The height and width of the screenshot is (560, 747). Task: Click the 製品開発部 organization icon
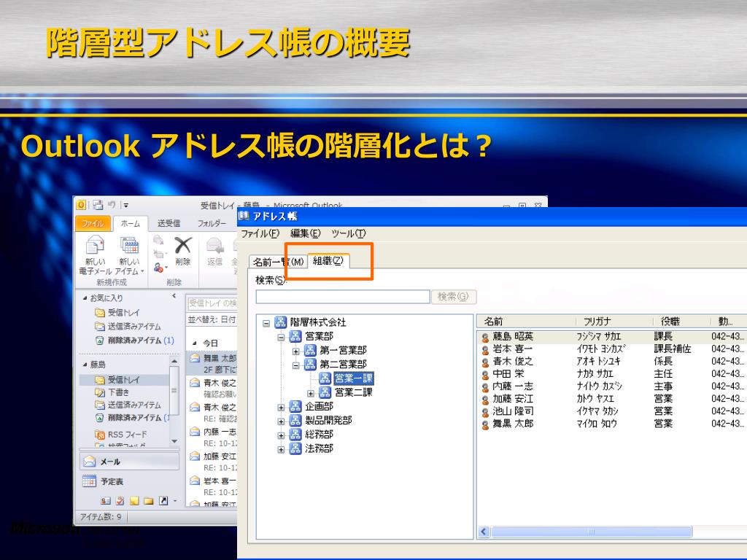(295, 421)
